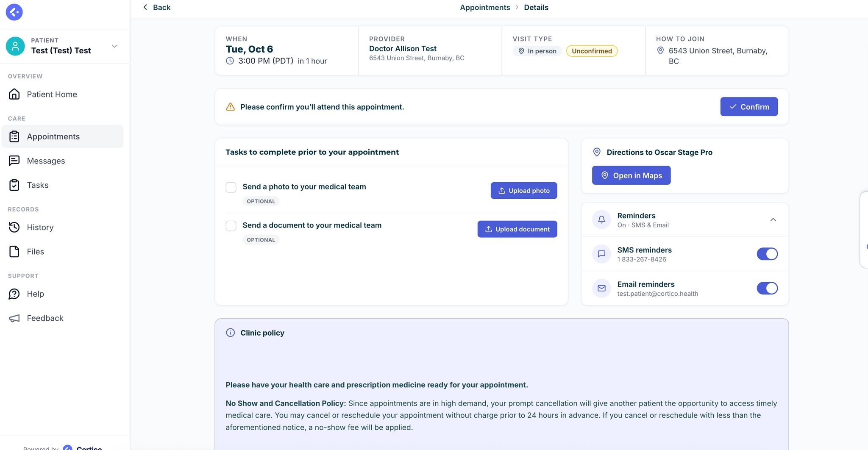Screen dimensions: 868x450
Task: Click the Cortico logo icon
Action: (14, 12)
